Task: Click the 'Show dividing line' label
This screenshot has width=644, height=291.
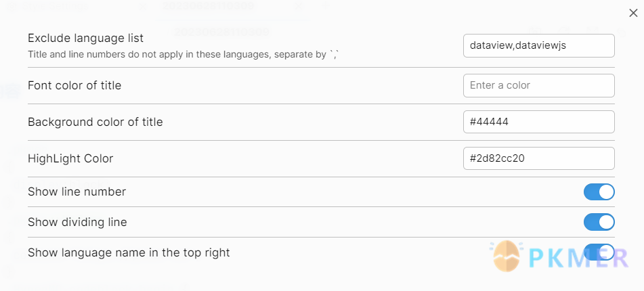Action: point(77,222)
